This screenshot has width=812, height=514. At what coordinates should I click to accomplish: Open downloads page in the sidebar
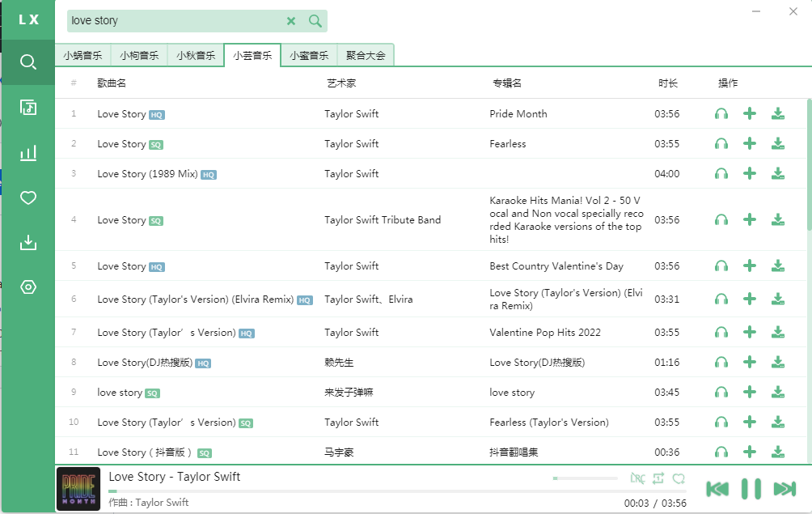pos(28,243)
